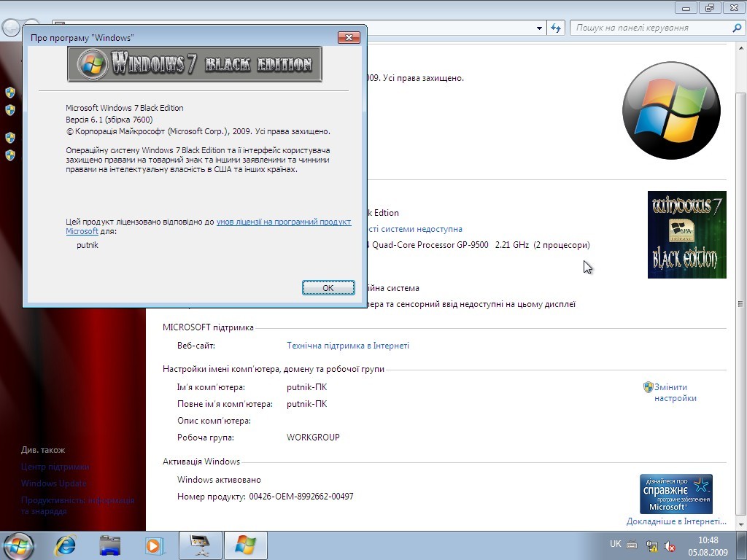
Task: Click the Windows 7 Black Edition OEM logo
Action: point(687,235)
